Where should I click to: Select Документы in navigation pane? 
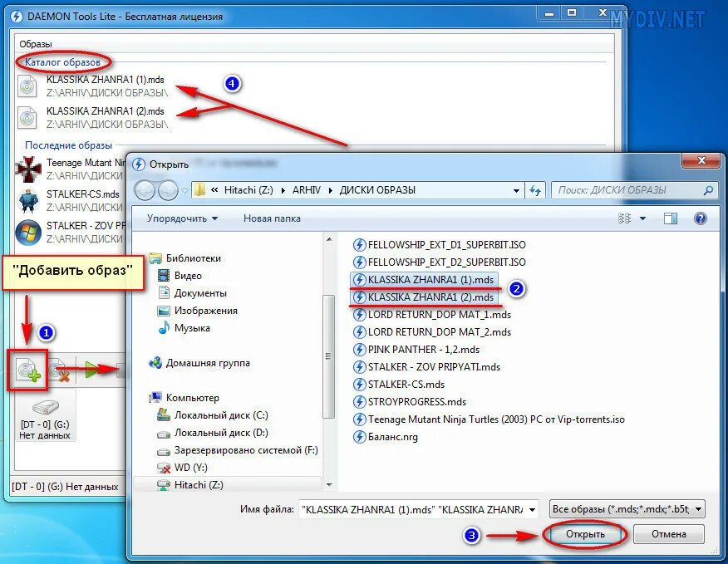193,293
